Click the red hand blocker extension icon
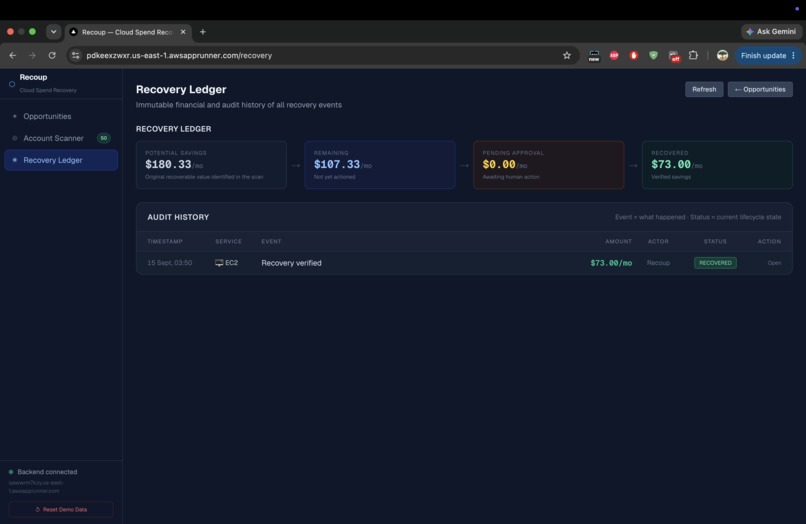This screenshot has height=524, width=806. (x=634, y=56)
